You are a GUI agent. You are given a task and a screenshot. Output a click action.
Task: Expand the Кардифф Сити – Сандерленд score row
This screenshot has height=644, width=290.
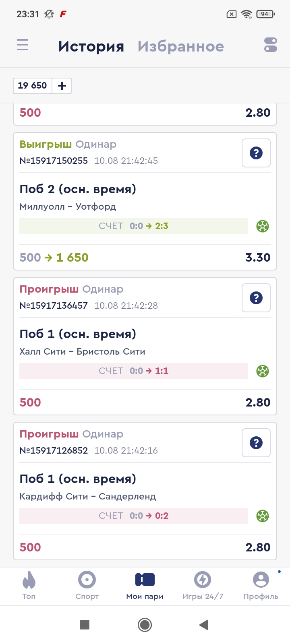pyautogui.click(x=134, y=516)
